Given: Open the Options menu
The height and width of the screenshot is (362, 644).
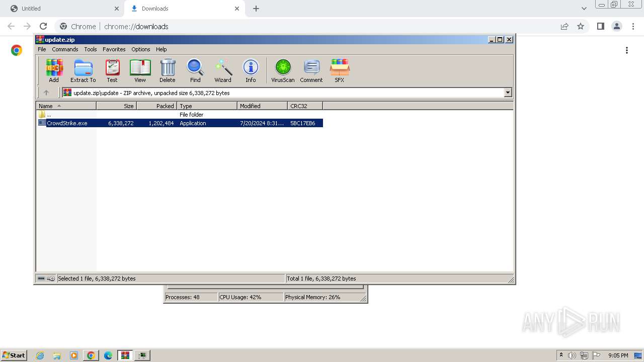Looking at the screenshot, I should 141,49.
